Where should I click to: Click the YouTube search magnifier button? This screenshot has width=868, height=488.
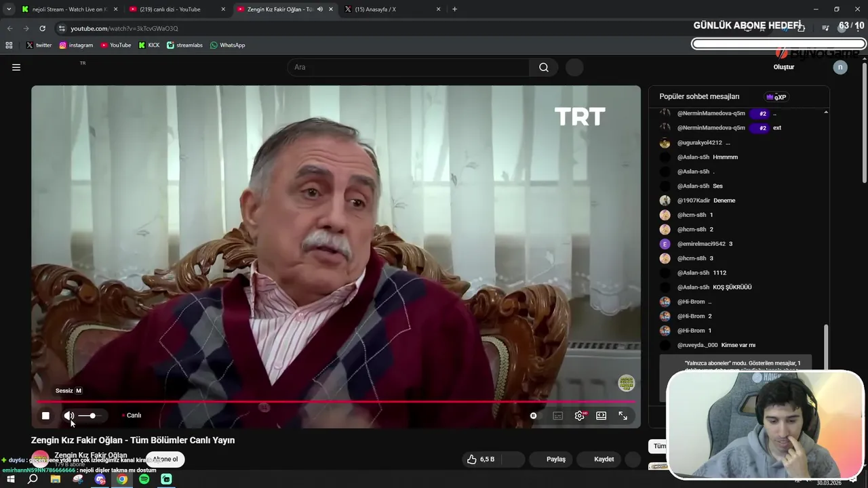click(x=544, y=67)
